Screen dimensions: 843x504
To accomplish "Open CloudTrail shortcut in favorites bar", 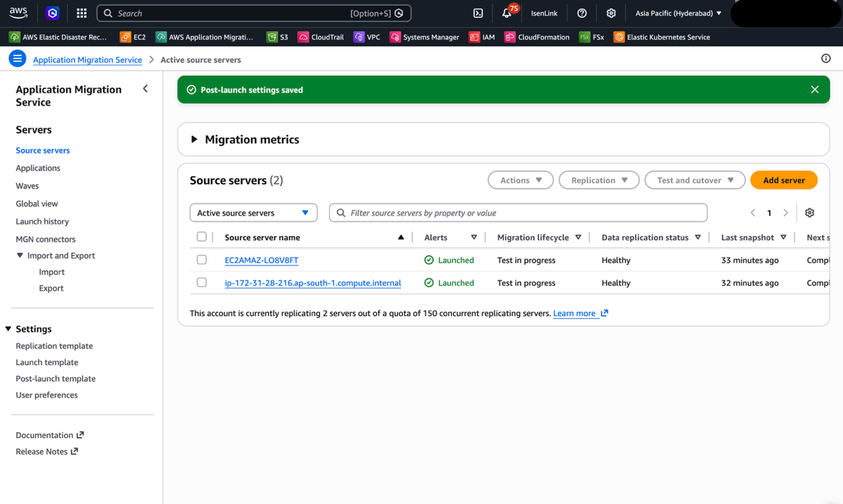I will click(x=321, y=37).
